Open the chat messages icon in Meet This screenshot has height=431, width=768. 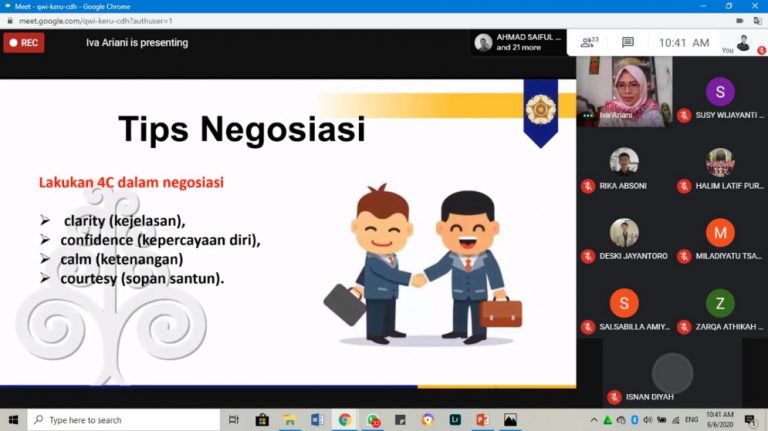pyautogui.click(x=627, y=43)
